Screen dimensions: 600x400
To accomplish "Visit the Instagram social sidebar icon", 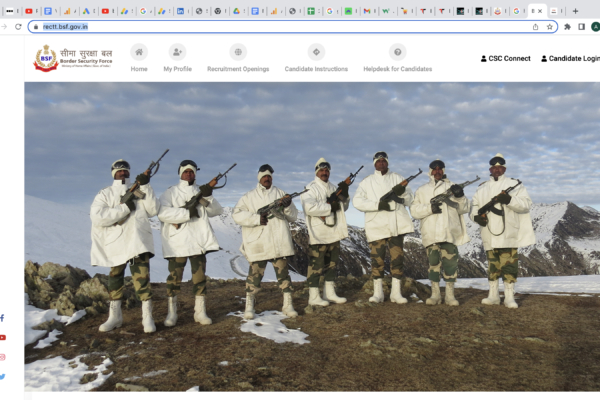I will (x=3, y=357).
